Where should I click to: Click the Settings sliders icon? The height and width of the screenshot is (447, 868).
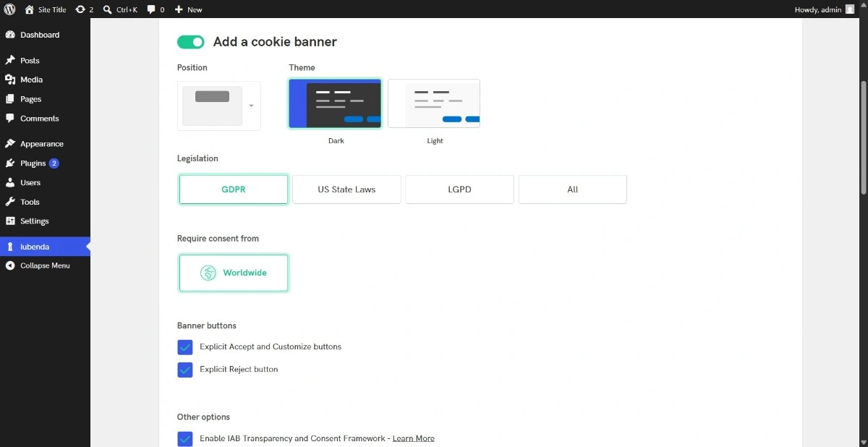(10, 221)
